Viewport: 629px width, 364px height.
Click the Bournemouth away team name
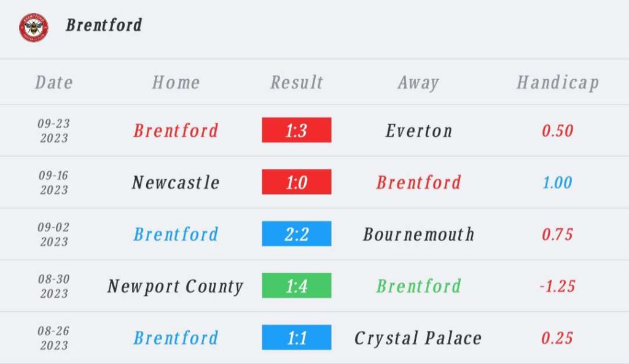tap(419, 234)
